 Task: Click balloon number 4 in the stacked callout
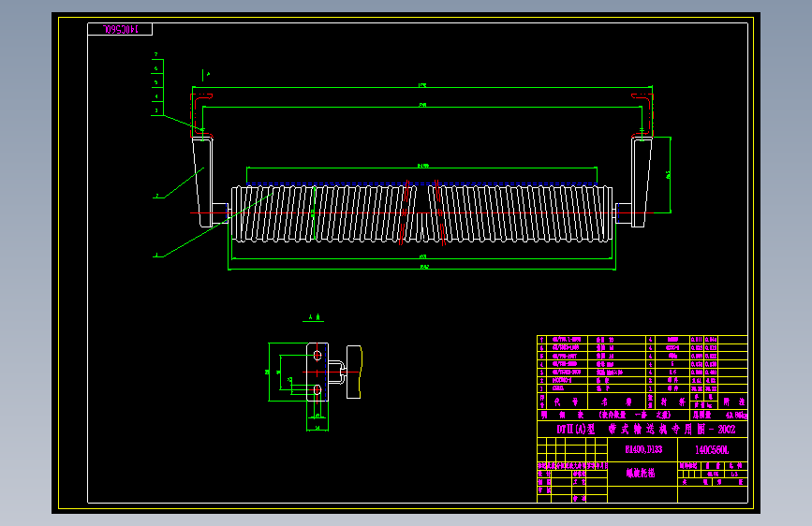point(155,96)
